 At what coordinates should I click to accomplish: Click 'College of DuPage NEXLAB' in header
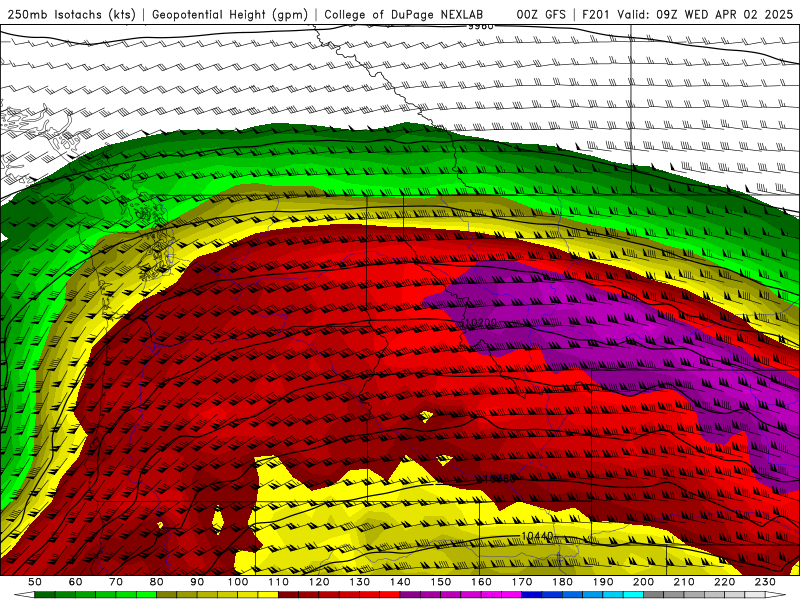click(x=404, y=15)
